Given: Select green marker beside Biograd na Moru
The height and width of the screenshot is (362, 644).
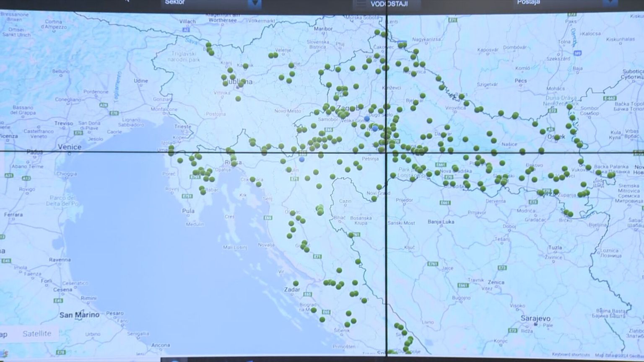Looking at the screenshot, I should pyautogui.click(x=314, y=310).
